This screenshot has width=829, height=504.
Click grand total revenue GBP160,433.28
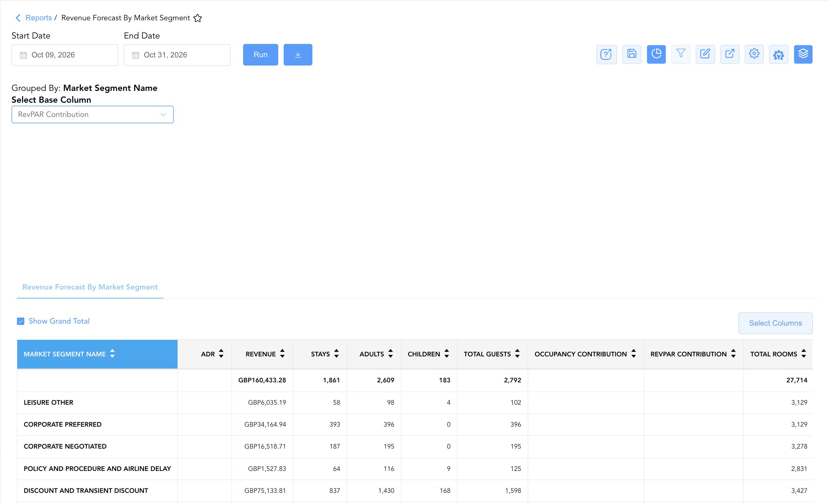click(262, 380)
